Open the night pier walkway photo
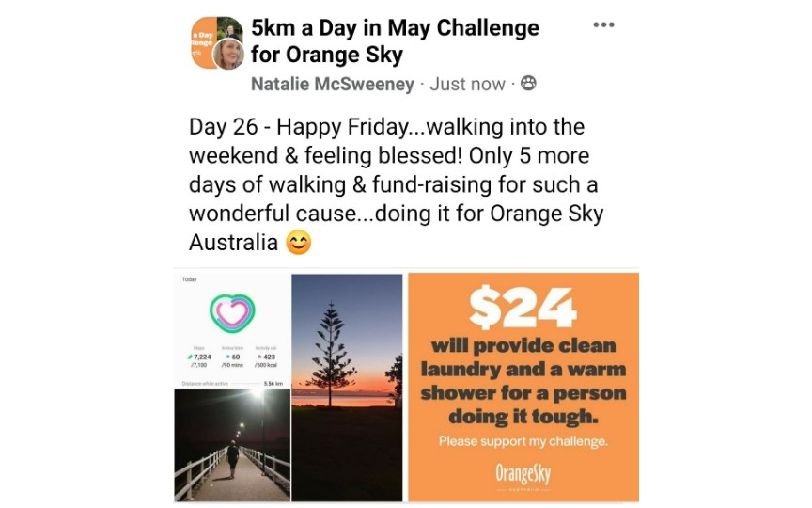 click(232, 445)
